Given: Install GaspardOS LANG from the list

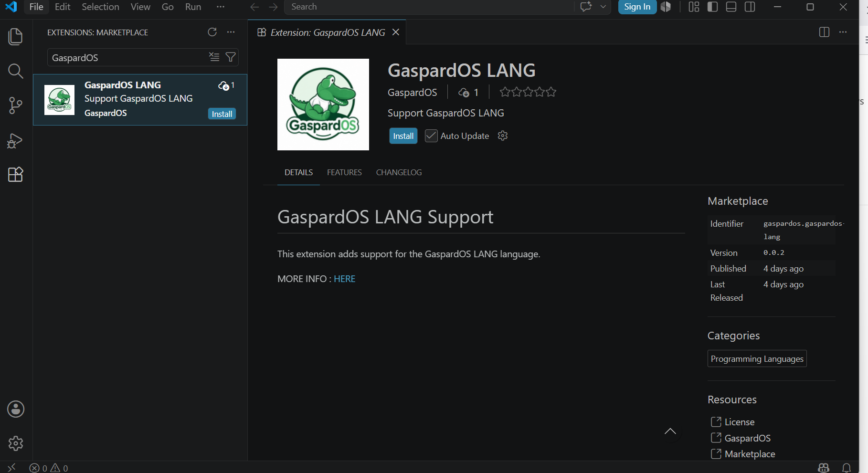Looking at the screenshot, I should click(x=222, y=114).
